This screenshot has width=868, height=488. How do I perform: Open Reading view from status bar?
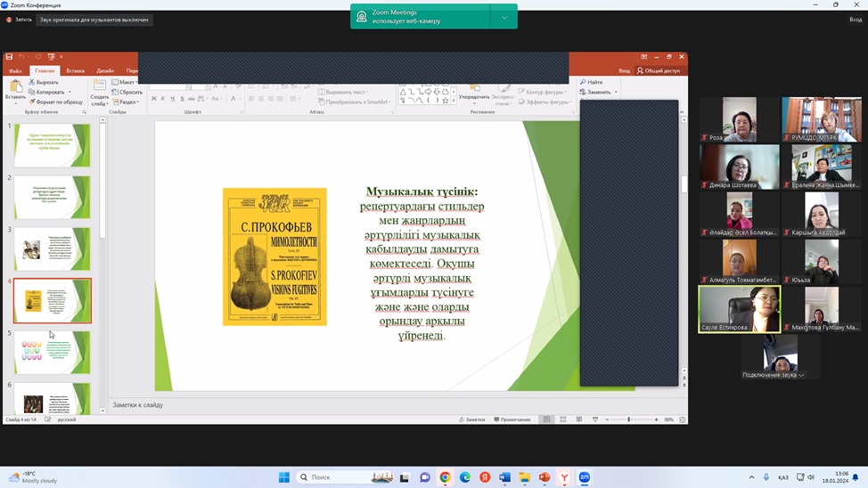pyautogui.click(x=579, y=419)
